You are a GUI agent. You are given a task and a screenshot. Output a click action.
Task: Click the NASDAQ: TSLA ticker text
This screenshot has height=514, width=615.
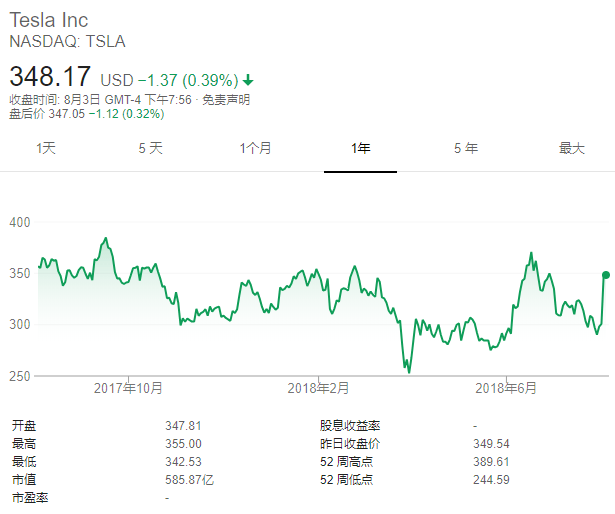coord(67,41)
